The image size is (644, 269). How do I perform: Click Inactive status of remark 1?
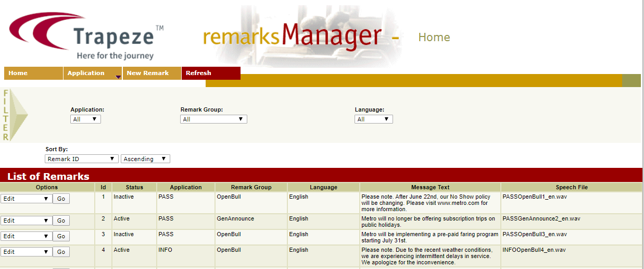pyautogui.click(x=123, y=197)
